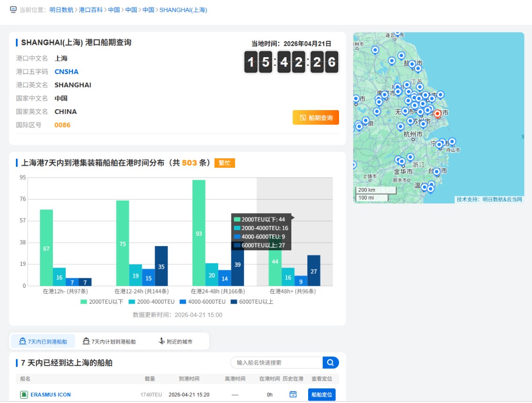Open the ERASMUS ICON vessel link
The image size is (532, 403).
51,395
